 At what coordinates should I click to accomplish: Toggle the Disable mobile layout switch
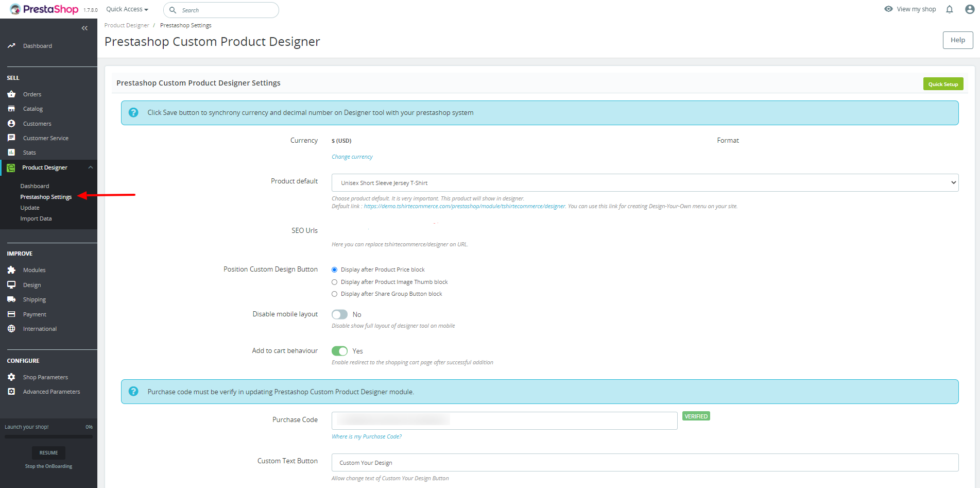pyautogui.click(x=339, y=314)
